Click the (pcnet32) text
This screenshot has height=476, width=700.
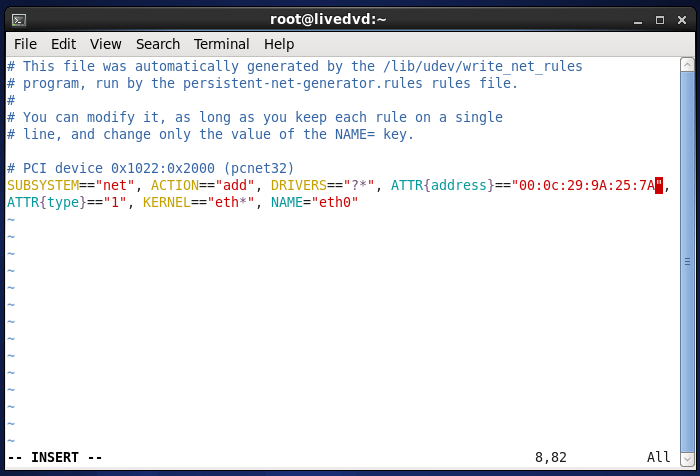pos(259,168)
